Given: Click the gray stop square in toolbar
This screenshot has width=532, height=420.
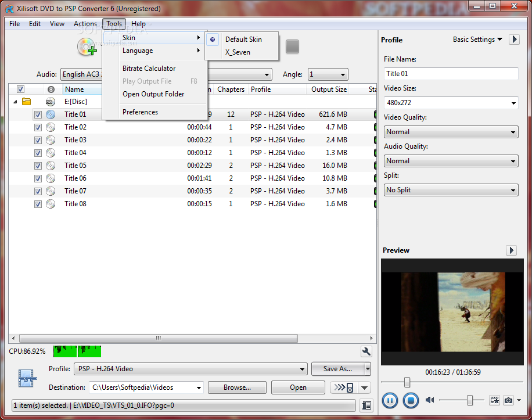Looking at the screenshot, I should coord(292,46).
